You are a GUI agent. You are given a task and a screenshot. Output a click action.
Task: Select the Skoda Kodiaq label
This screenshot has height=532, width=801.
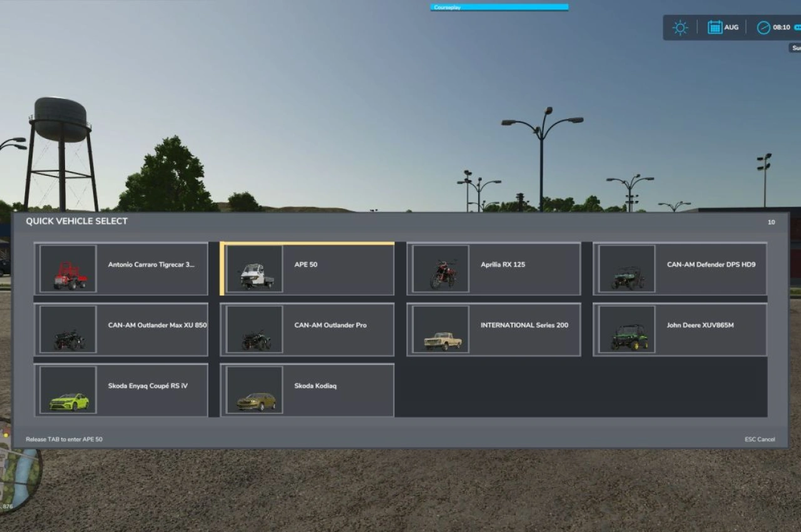click(x=315, y=386)
